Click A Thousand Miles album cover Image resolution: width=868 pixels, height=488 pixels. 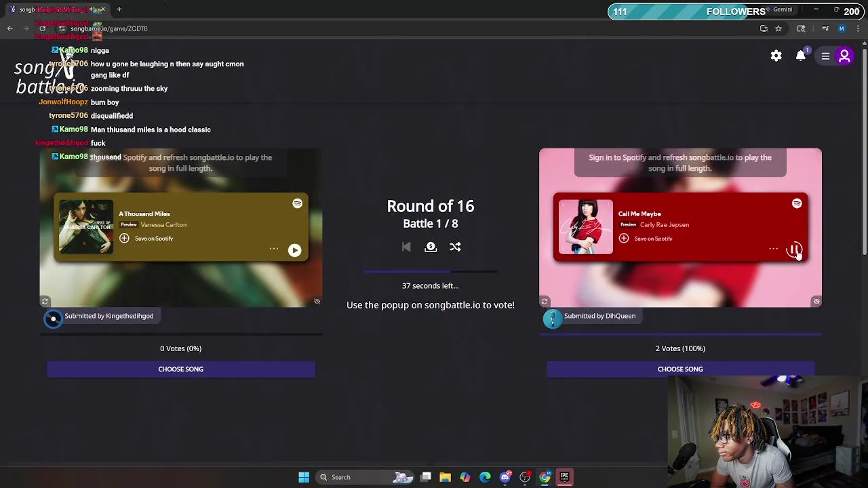85,227
